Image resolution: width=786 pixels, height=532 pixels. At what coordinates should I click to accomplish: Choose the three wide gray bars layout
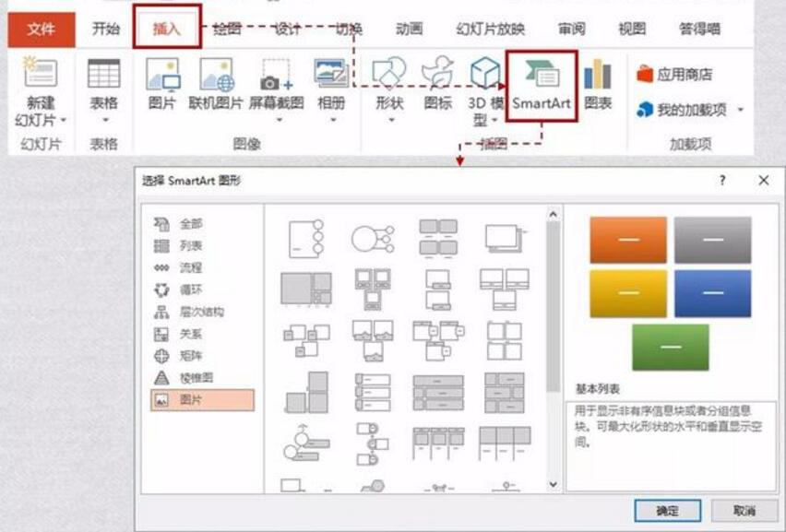pyautogui.click(x=438, y=392)
